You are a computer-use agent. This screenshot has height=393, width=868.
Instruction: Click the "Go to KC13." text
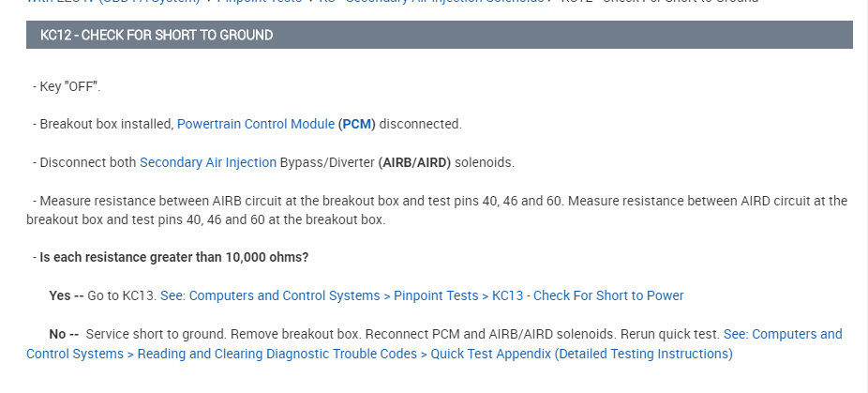tap(122, 295)
